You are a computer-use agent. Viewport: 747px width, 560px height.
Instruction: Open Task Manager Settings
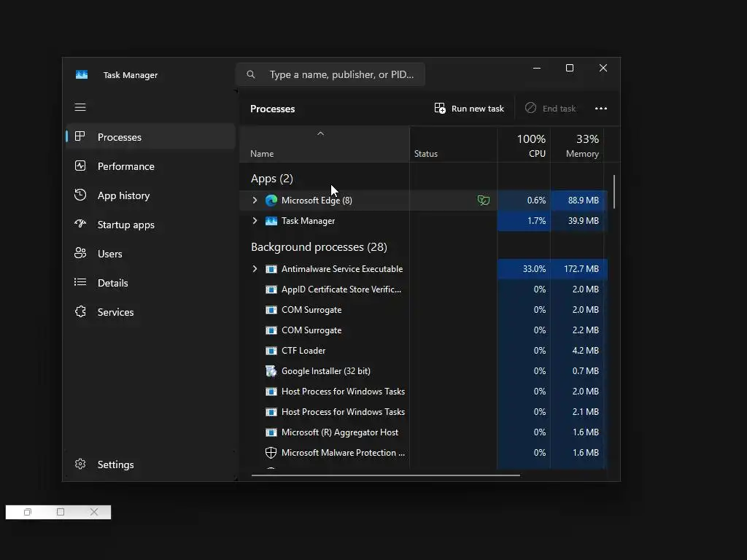[x=150, y=464]
